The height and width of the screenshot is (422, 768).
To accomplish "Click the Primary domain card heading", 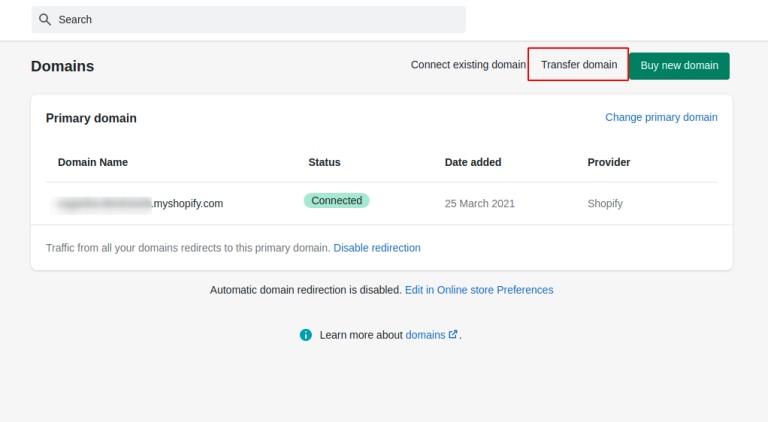I will (x=91, y=118).
